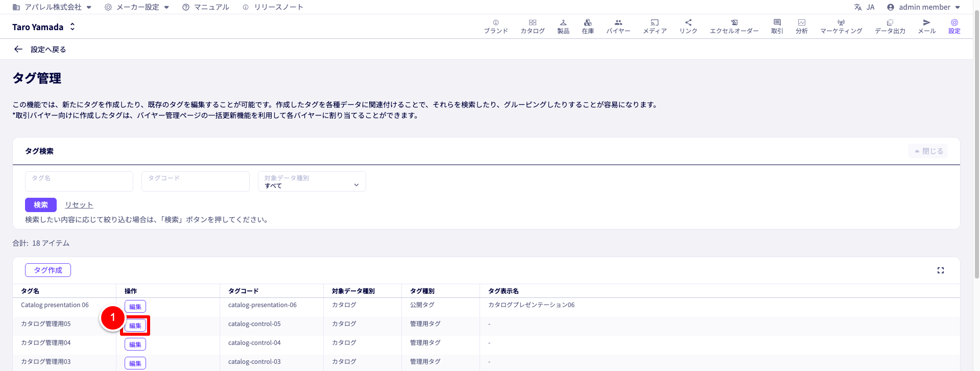Focus the タグ名 search input field
The image size is (980, 371).
click(x=79, y=181)
